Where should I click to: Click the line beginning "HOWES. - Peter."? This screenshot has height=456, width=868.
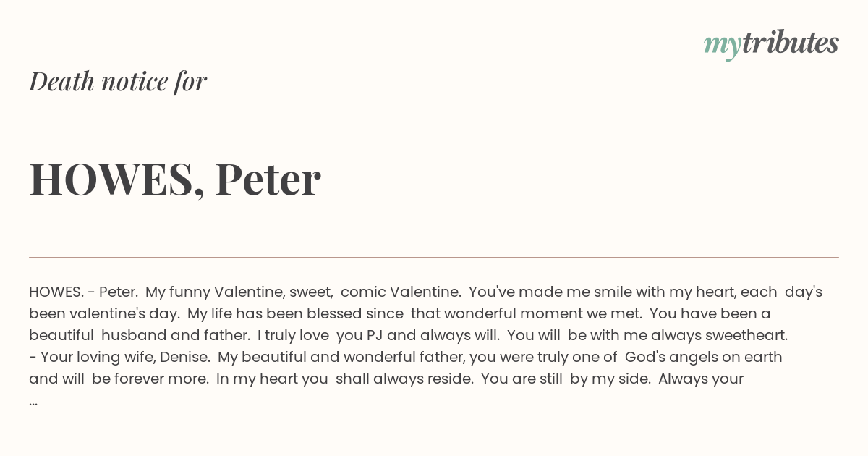[x=425, y=292]
